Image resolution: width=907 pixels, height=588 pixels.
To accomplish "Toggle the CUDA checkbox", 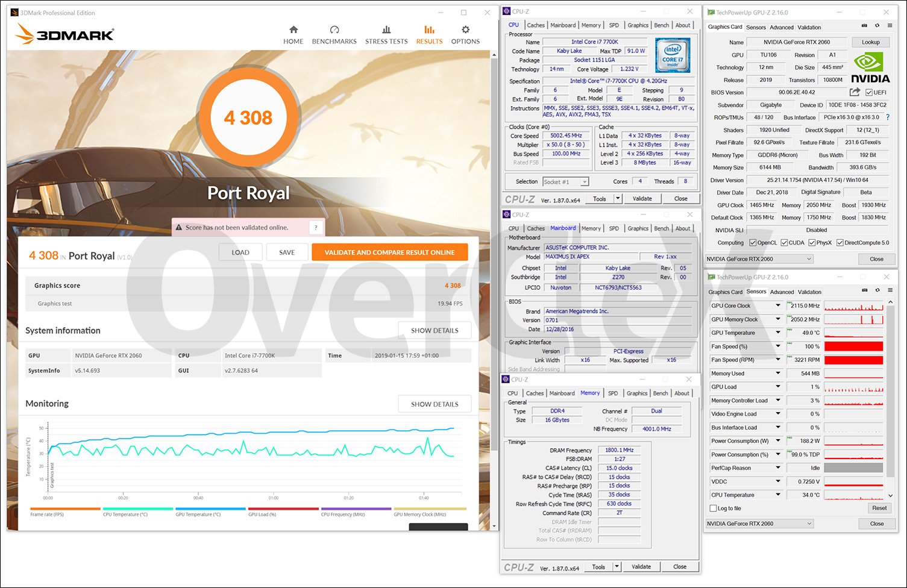I will click(784, 243).
